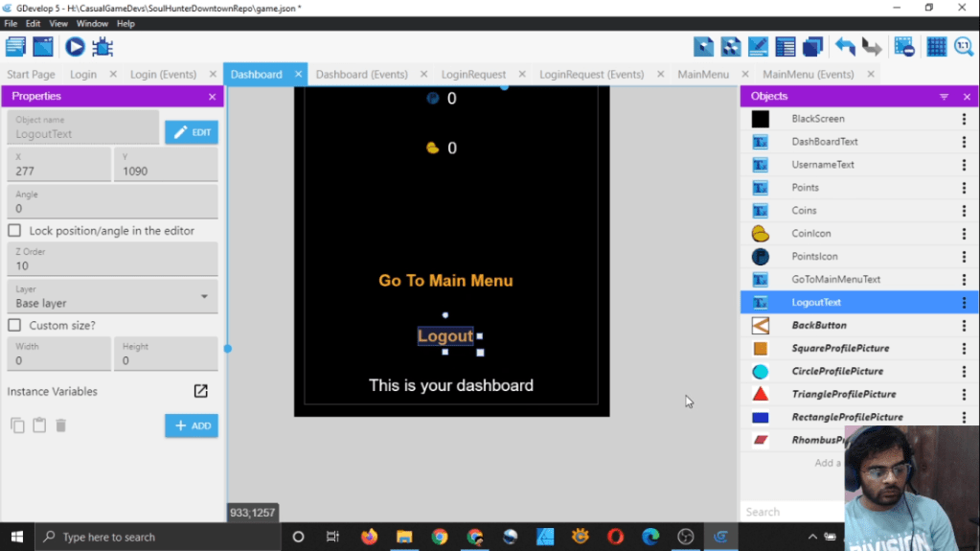Open options menu for LogoutText object
The width and height of the screenshot is (980, 551).
[964, 303]
